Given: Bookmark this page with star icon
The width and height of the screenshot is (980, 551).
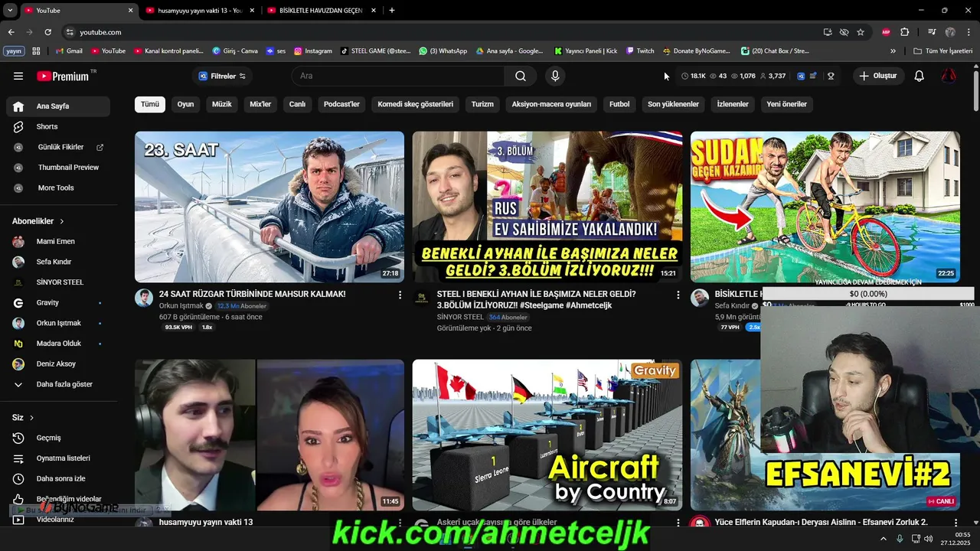Looking at the screenshot, I should [x=861, y=32].
